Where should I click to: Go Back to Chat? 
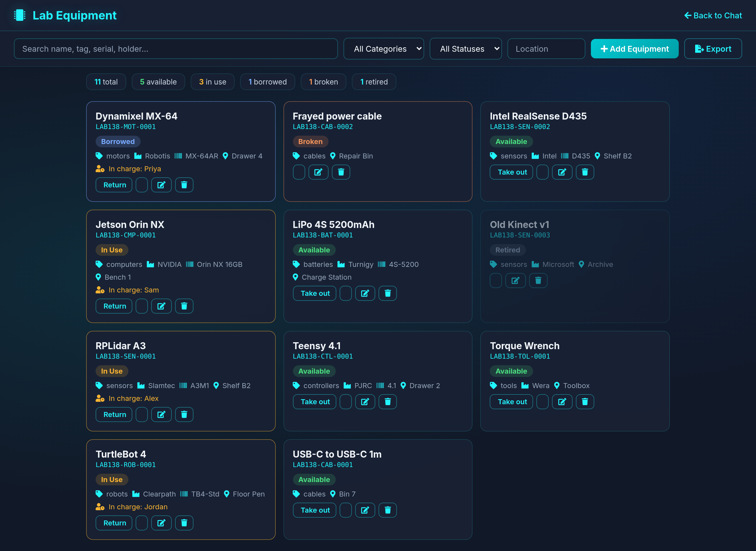point(713,15)
